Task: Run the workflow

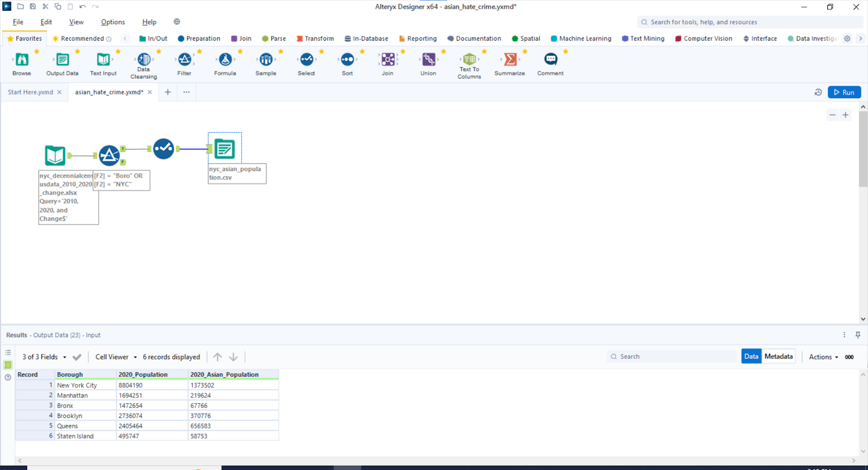Action: click(x=844, y=92)
